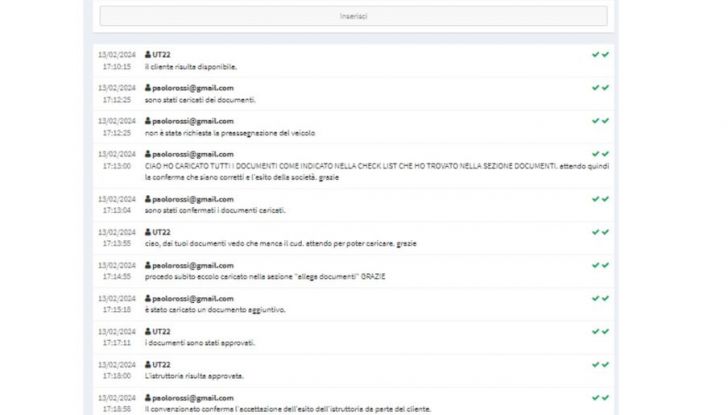The width and height of the screenshot is (728, 415).
Task: Click the 17:10:15 timestamp on first message
Action: (116, 67)
